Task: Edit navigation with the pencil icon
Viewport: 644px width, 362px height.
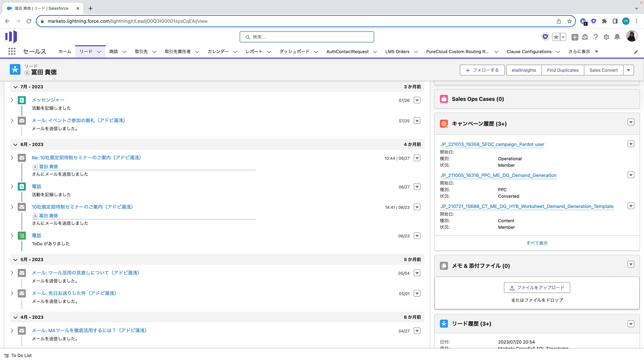Action: point(636,52)
